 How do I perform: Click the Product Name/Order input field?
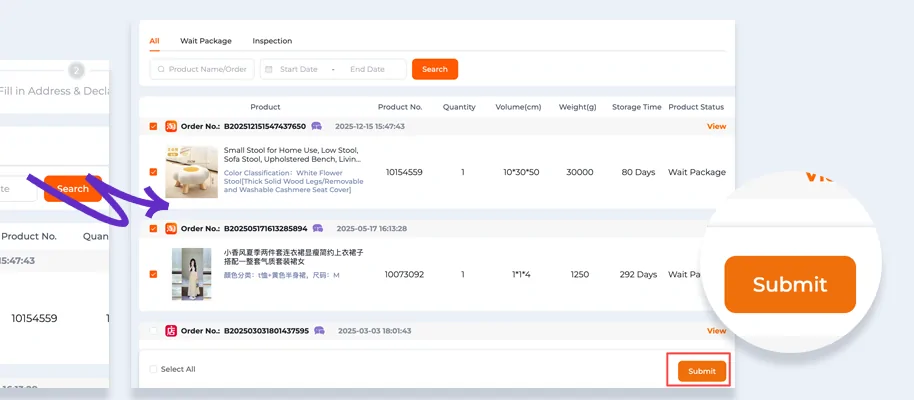click(x=202, y=69)
